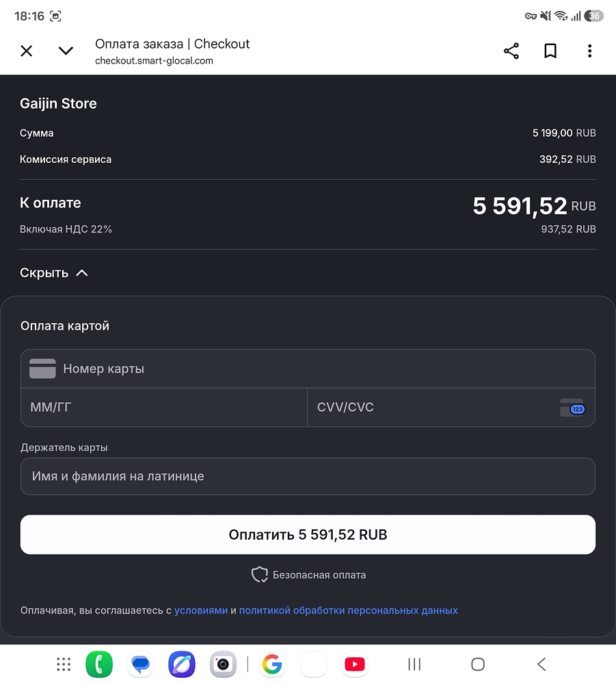Viewport: 616px width, 684px height.
Task: Collapse order details with Скрыть
Action: (x=53, y=273)
